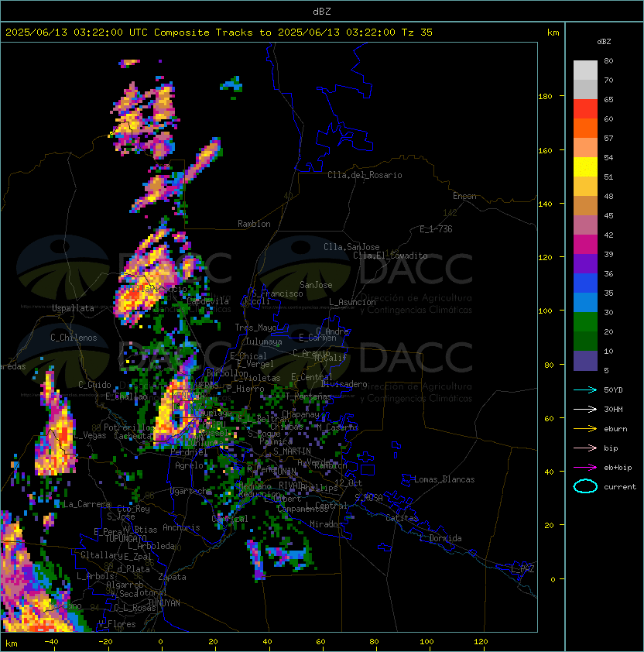Click the '180' tick on the vertical km axis
644x652 pixels.
click(545, 97)
